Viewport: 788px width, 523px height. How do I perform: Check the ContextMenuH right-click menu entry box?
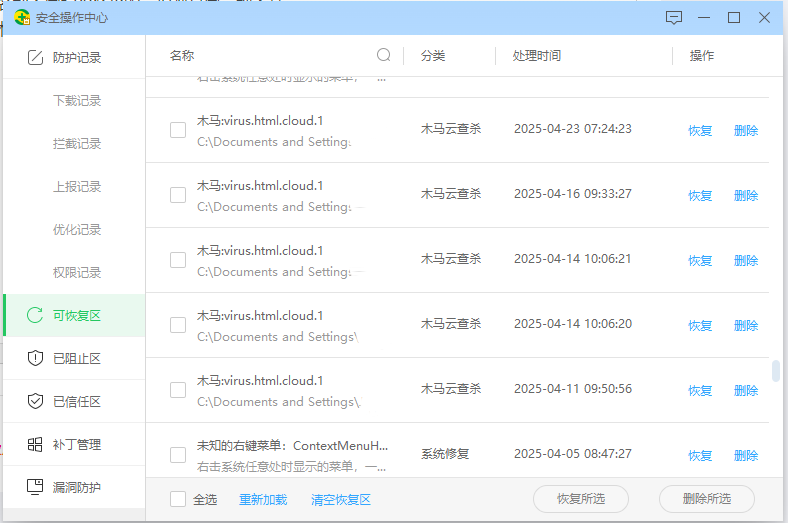tap(178, 455)
